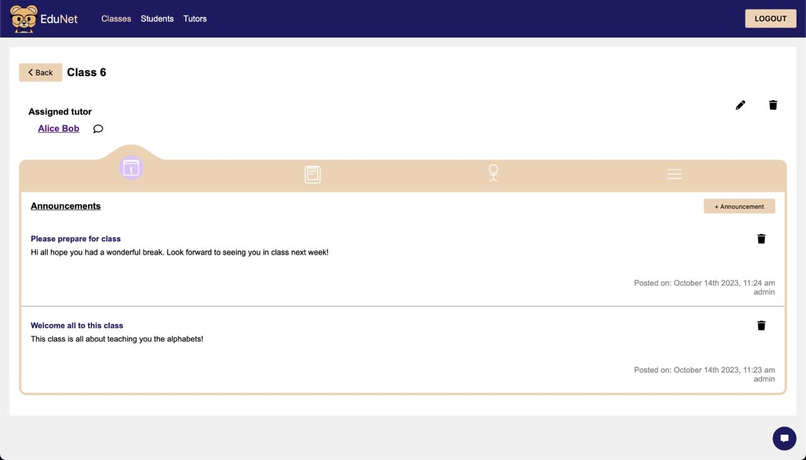Switch to the list lines tab icon
Viewport: 806px width, 460px height.
coord(674,174)
